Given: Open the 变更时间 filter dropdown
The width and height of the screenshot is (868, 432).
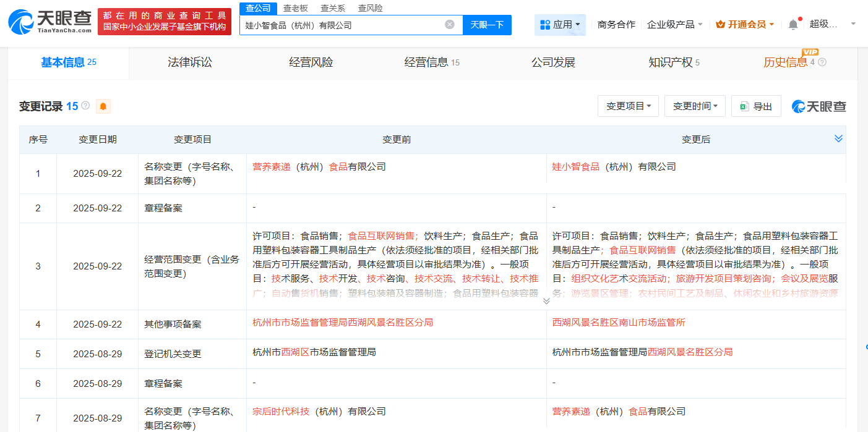Looking at the screenshot, I should pos(695,106).
